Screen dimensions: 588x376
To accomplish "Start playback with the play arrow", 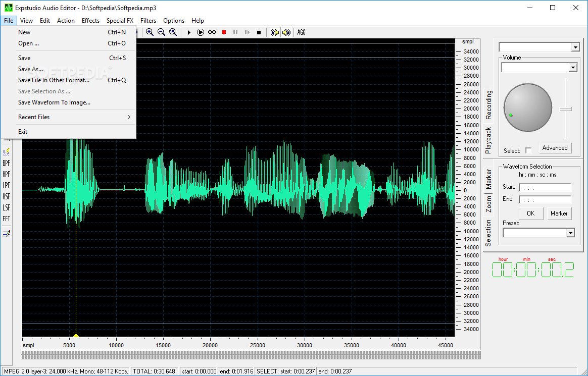I will click(189, 33).
